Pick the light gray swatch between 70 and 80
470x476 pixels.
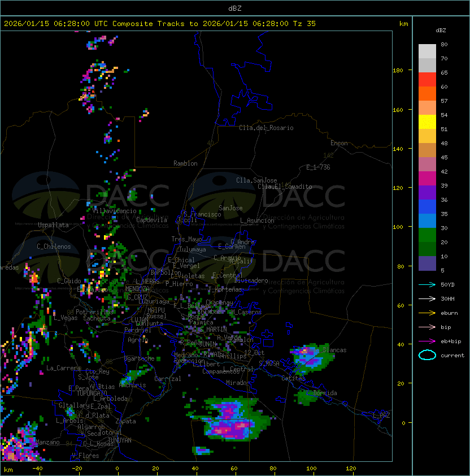point(427,51)
